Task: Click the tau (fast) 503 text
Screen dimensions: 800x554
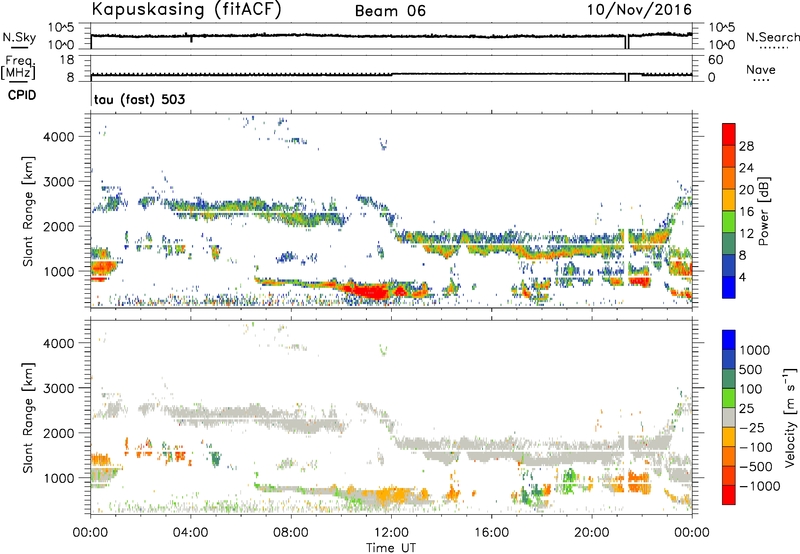Action: tap(140, 99)
